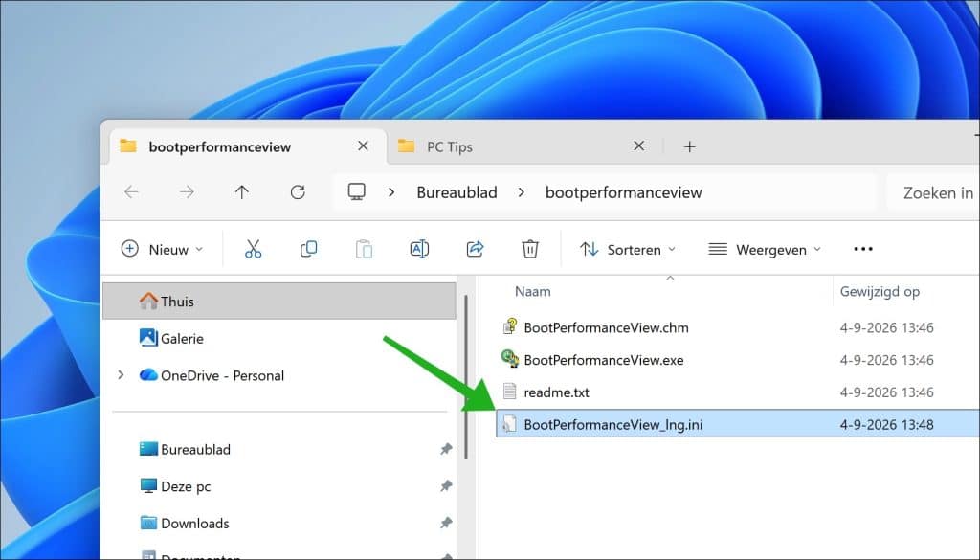Image resolution: width=980 pixels, height=560 pixels.
Task: Click the Galerie icon in sidebar
Action: coord(148,338)
